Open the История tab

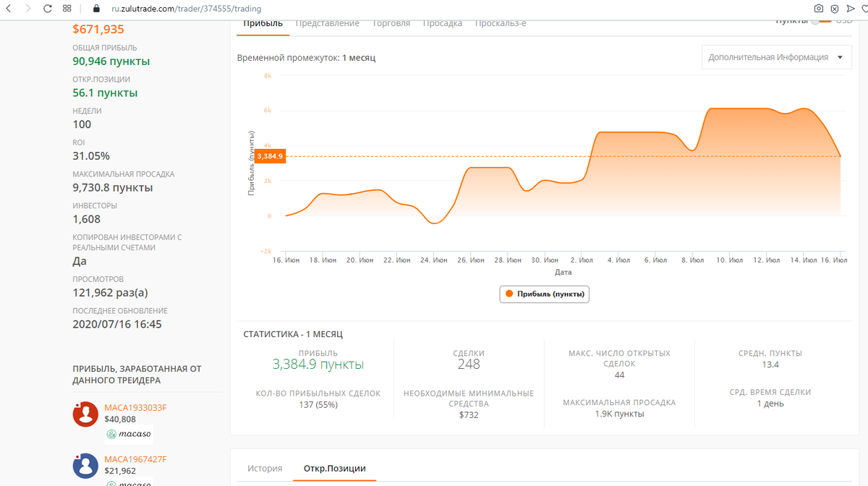click(x=265, y=468)
